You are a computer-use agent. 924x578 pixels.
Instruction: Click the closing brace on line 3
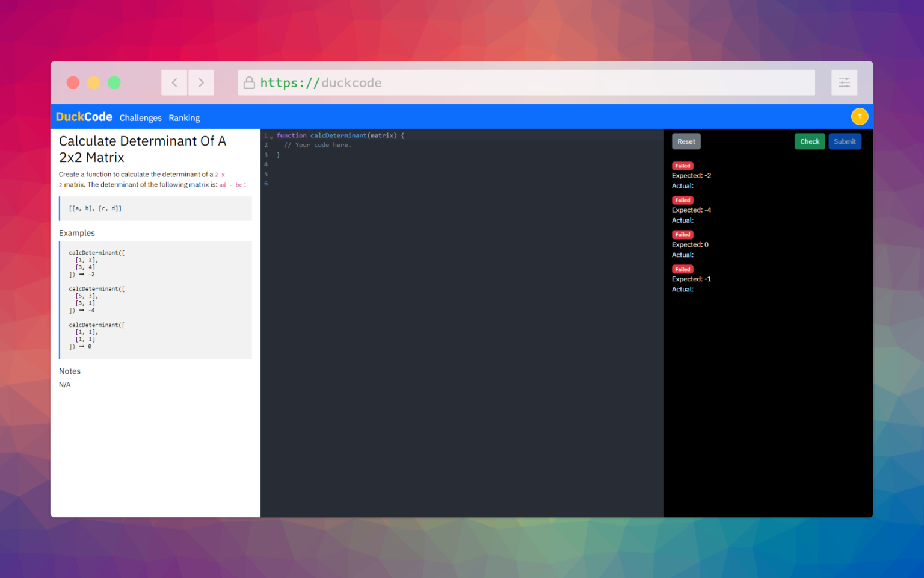click(278, 155)
